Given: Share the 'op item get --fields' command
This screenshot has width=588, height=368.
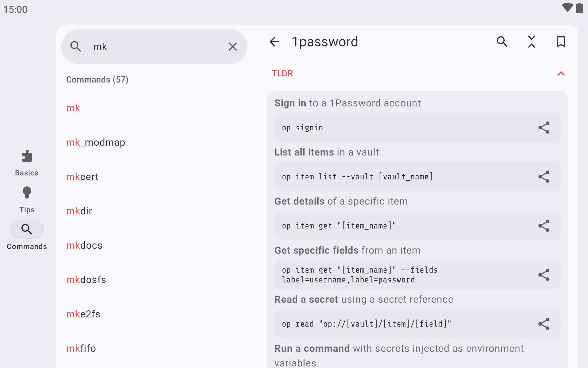Looking at the screenshot, I should 544,275.
